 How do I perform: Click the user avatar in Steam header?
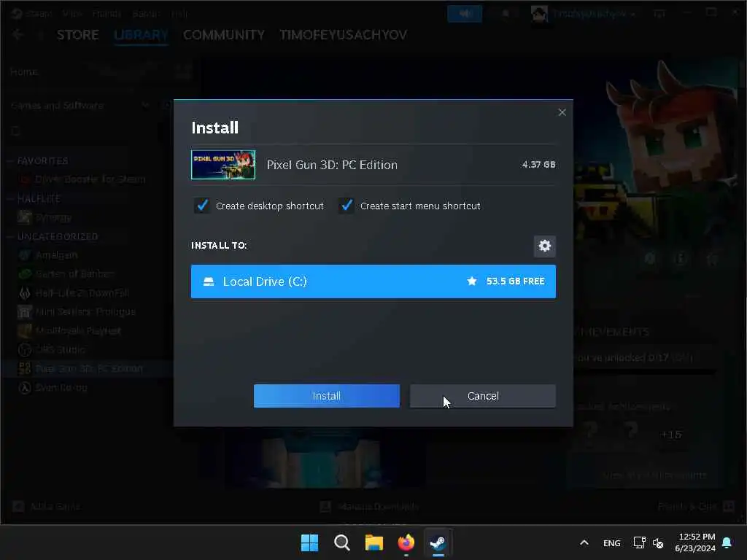(x=539, y=14)
